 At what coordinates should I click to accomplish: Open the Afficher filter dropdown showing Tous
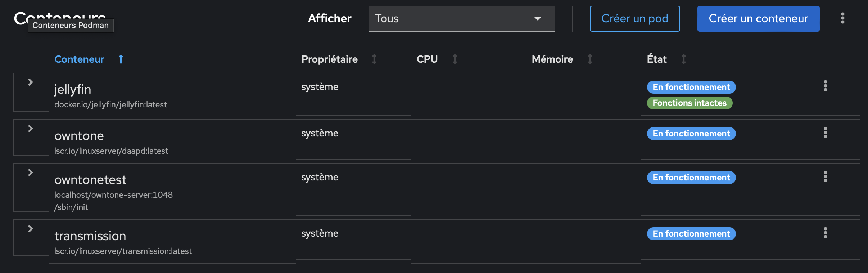coord(461,18)
